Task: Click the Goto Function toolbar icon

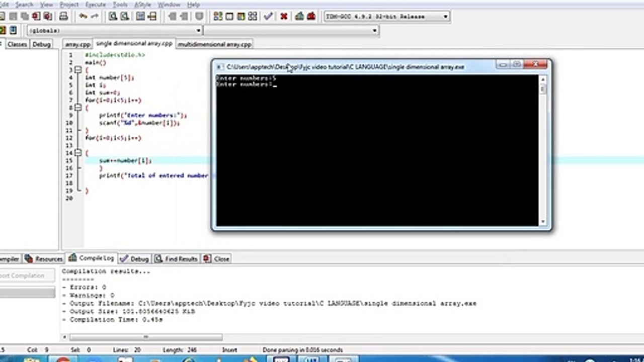Action: [x=140, y=16]
